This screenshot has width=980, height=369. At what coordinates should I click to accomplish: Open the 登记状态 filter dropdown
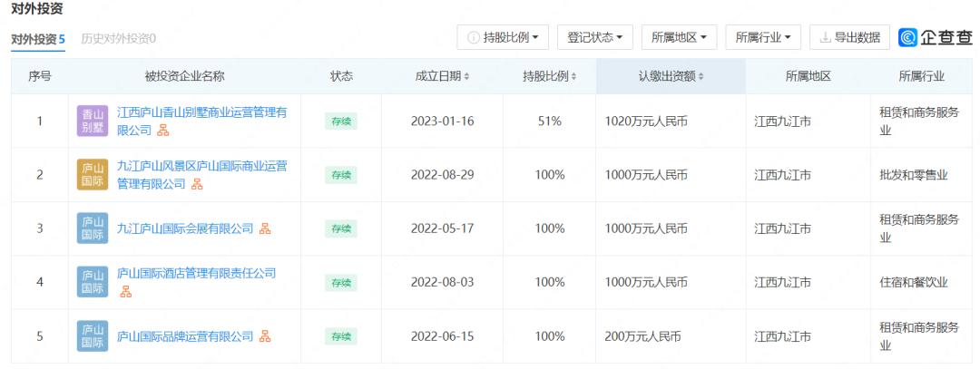pos(595,37)
